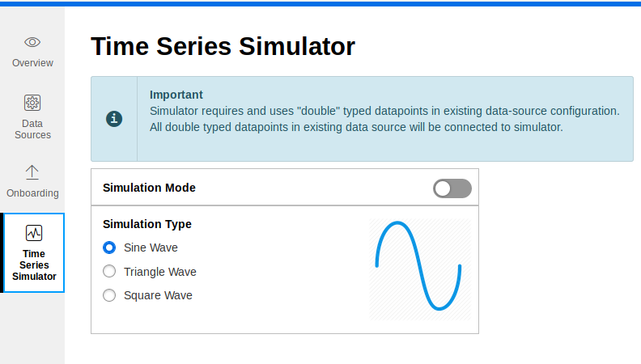This screenshot has height=364, width=641.
Task: Go to the Overview sidebar label
Action: (x=32, y=63)
